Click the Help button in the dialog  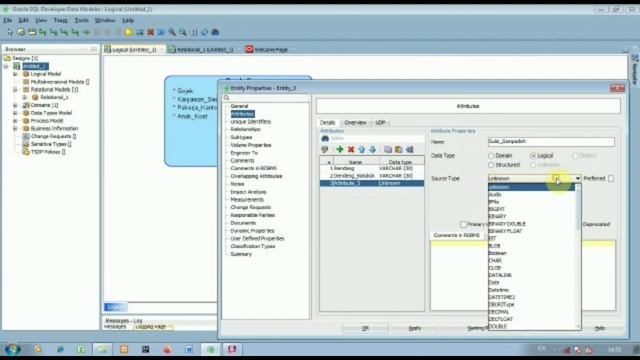point(600,328)
